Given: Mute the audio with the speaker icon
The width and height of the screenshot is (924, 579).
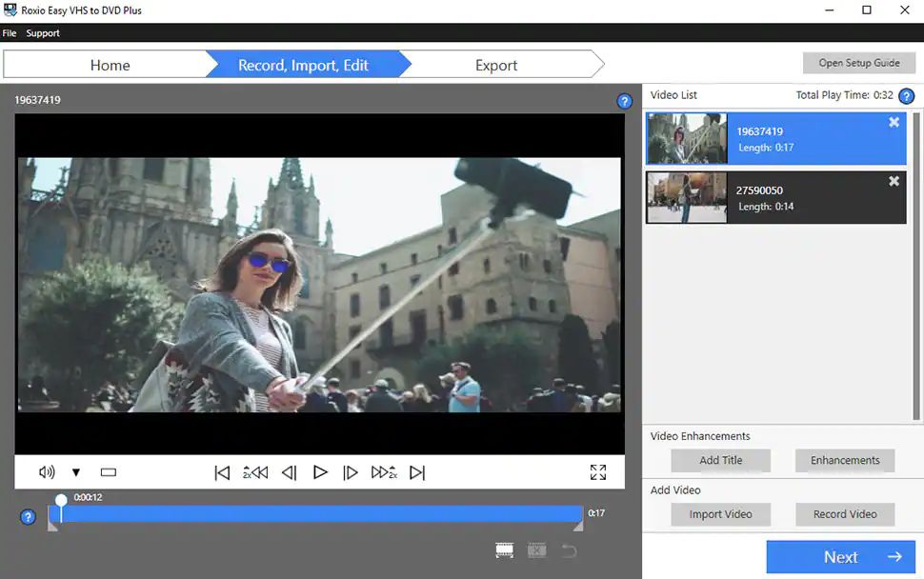Looking at the screenshot, I should (47, 472).
